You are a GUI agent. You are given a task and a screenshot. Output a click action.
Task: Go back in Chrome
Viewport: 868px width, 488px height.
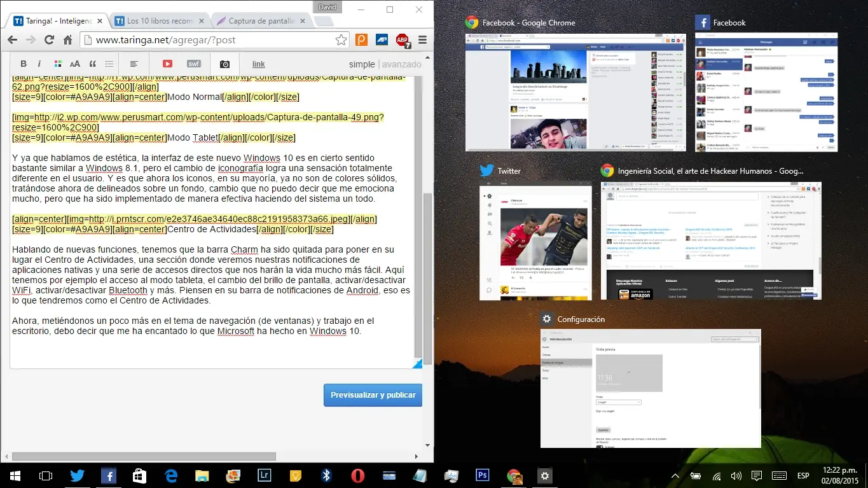(13, 39)
